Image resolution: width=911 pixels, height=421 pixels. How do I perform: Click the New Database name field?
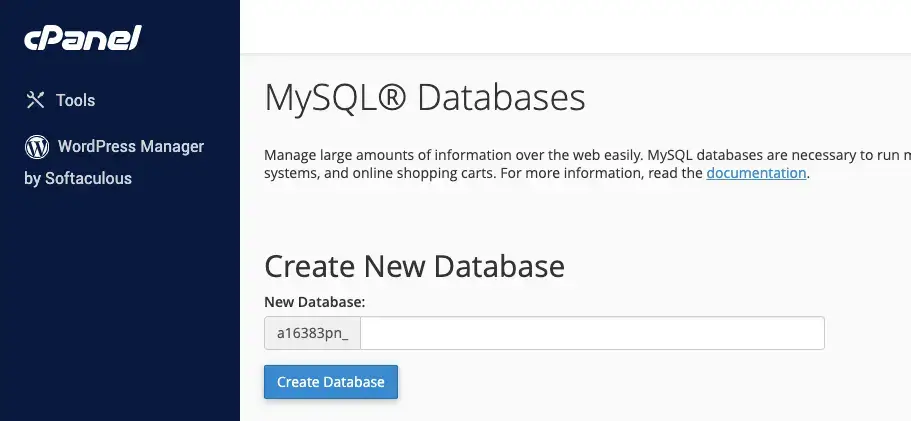[592, 333]
